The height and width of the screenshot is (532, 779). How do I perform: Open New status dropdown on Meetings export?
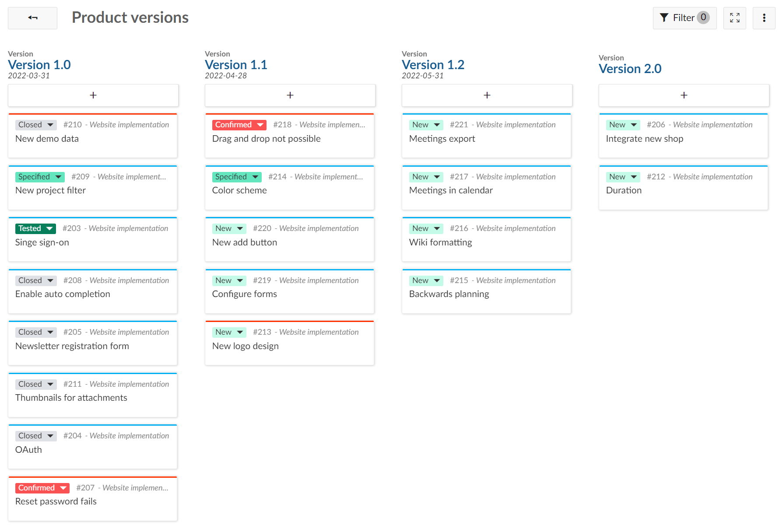[x=426, y=125]
